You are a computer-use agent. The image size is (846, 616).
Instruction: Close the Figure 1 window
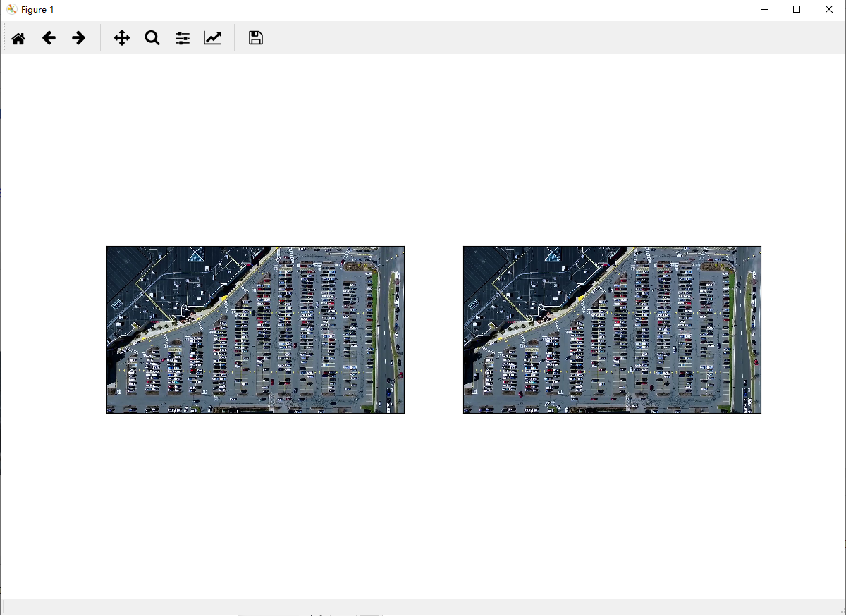pos(829,9)
